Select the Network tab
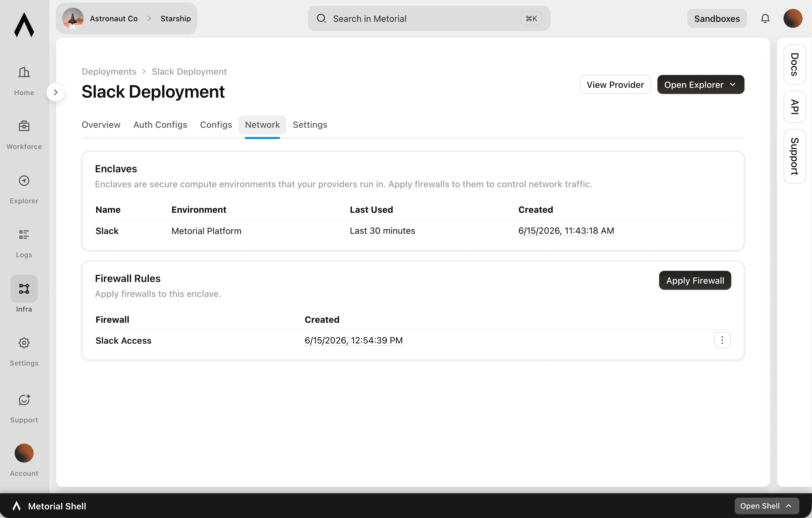Image resolution: width=812 pixels, height=518 pixels. coord(262,125)
